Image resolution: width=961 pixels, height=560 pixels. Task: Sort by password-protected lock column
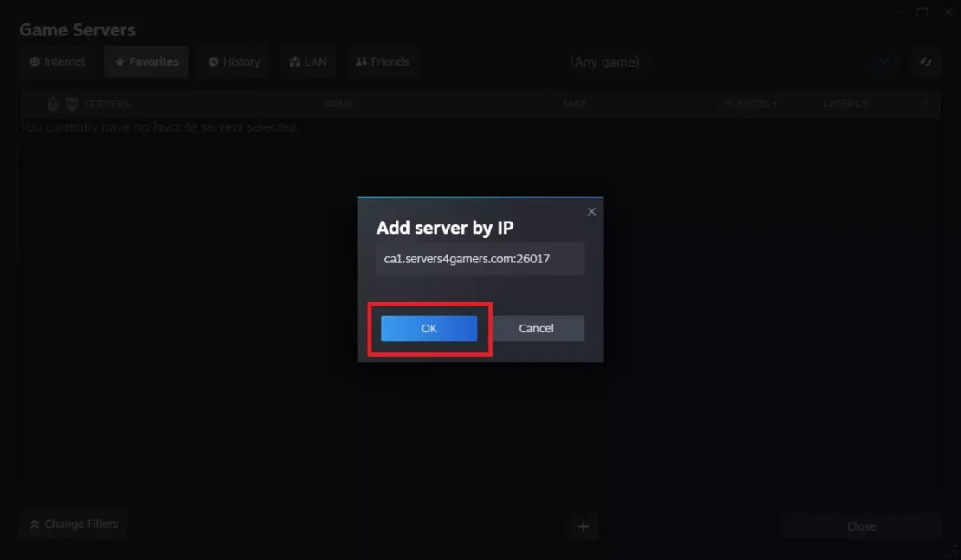pos(53,104)
